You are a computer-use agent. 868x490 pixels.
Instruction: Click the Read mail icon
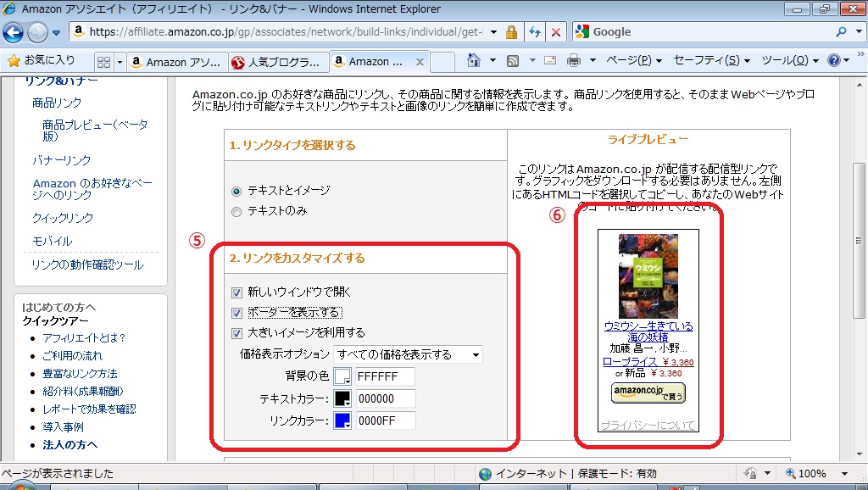(x=550, y=60)
